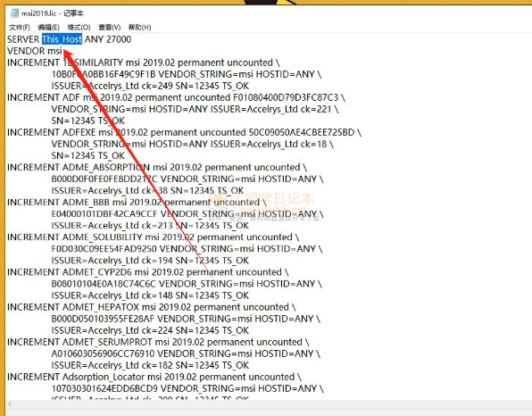Viewport: 532px width, 416px height.
Task: Click the highlighted 'This_Host' text
Action: click(62, 39)
